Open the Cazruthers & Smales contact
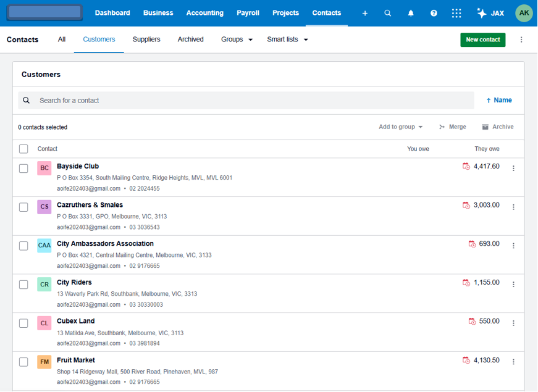Viewport: 538px width, 392px height. 90,205
